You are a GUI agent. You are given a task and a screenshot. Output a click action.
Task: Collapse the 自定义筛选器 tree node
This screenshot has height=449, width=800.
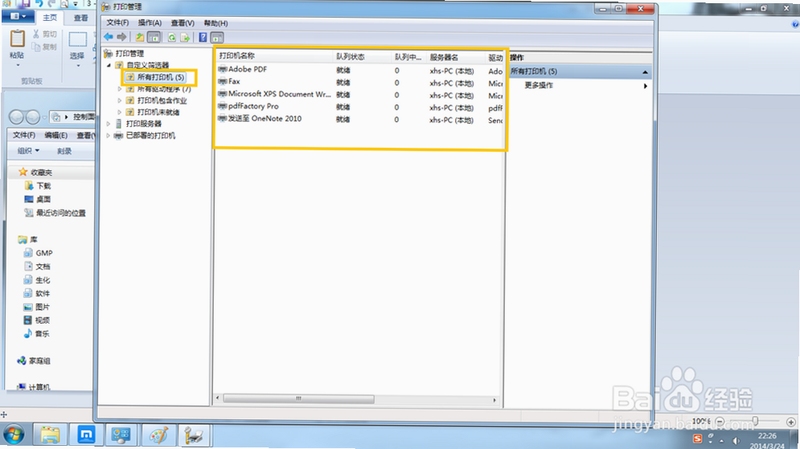109,65
